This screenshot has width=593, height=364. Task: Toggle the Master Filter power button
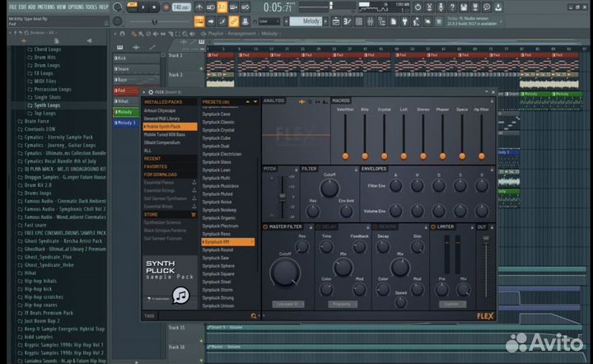[x=266, y=226]
